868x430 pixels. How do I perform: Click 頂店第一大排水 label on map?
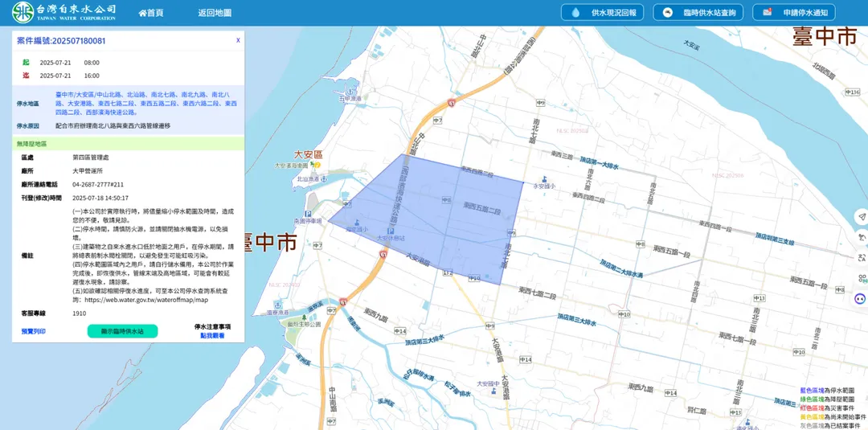pos(599,162)
